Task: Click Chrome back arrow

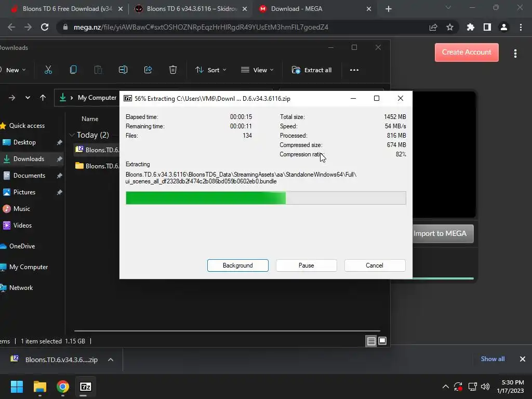Action: pyautogui.click(x=11, y=27)
